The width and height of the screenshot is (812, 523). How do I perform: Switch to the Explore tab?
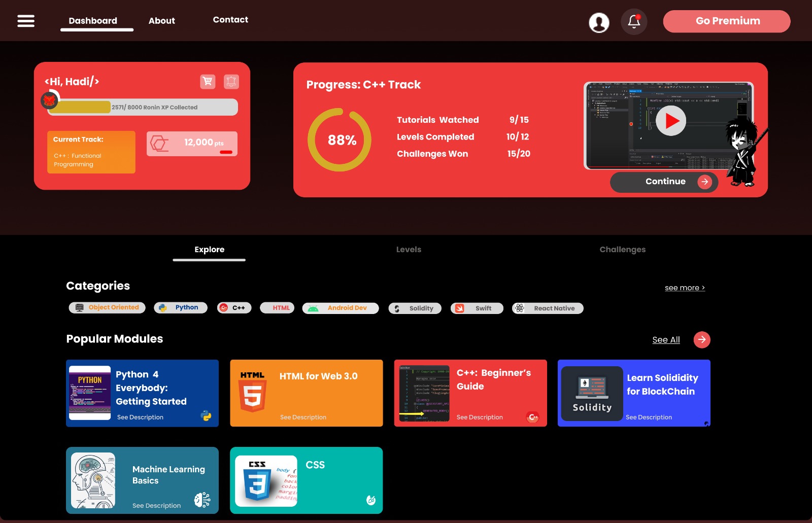209,250
